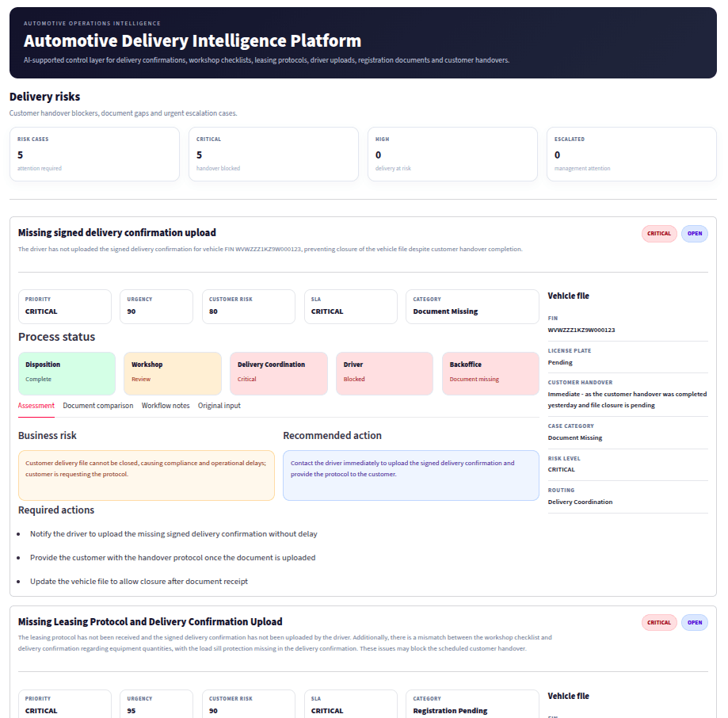
Task: Open the Escalated management attention card
Action: point(631,155)
